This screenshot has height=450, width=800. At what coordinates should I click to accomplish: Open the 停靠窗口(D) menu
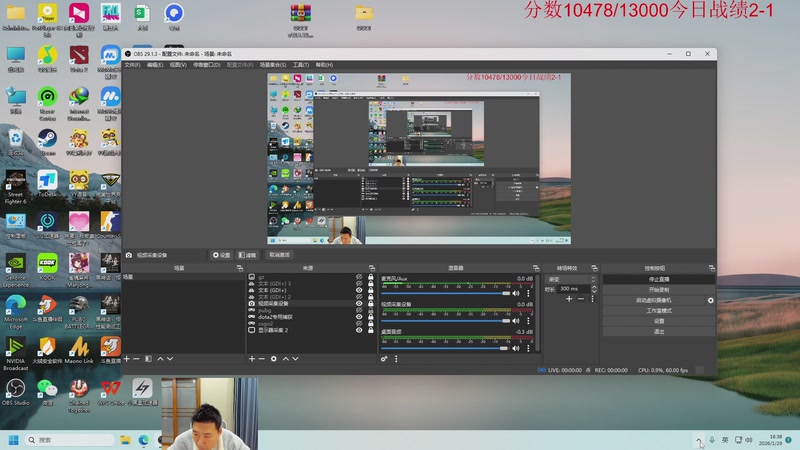tap(207, 65)
